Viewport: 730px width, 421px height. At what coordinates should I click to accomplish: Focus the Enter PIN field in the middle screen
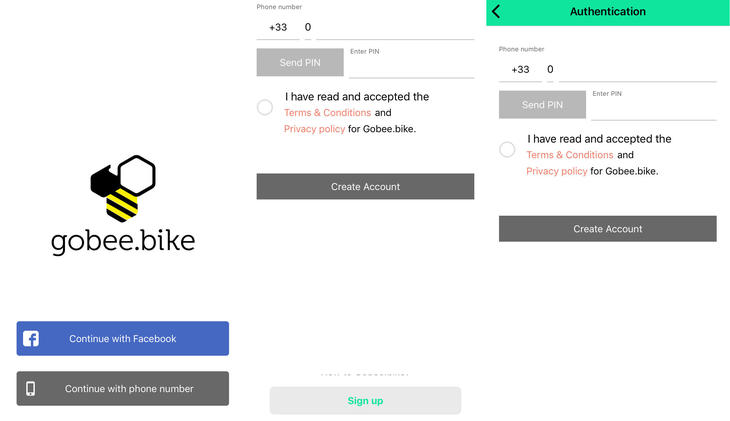pos(411,66)
